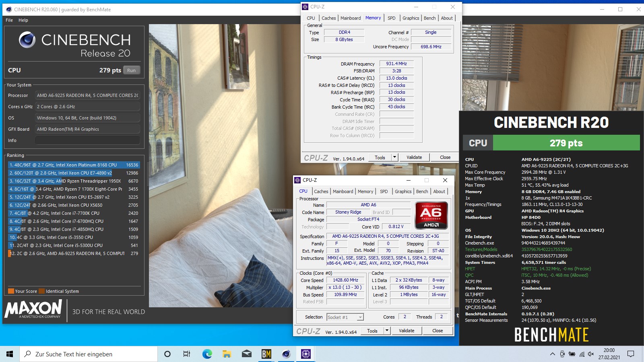Open File Explorer from taskbar

227,354
